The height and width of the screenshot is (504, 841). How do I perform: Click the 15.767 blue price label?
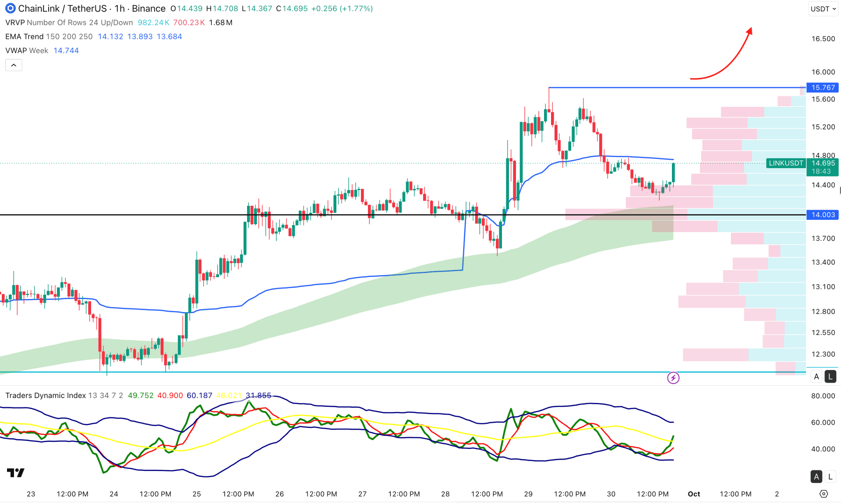click(x=822, y=88)
